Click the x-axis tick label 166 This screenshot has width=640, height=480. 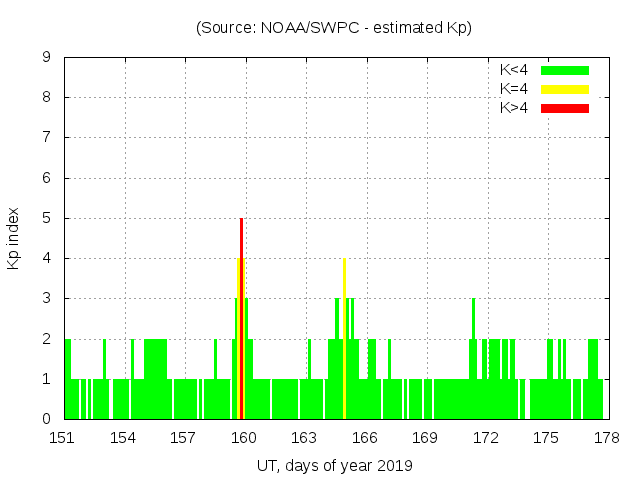point(365,438)
